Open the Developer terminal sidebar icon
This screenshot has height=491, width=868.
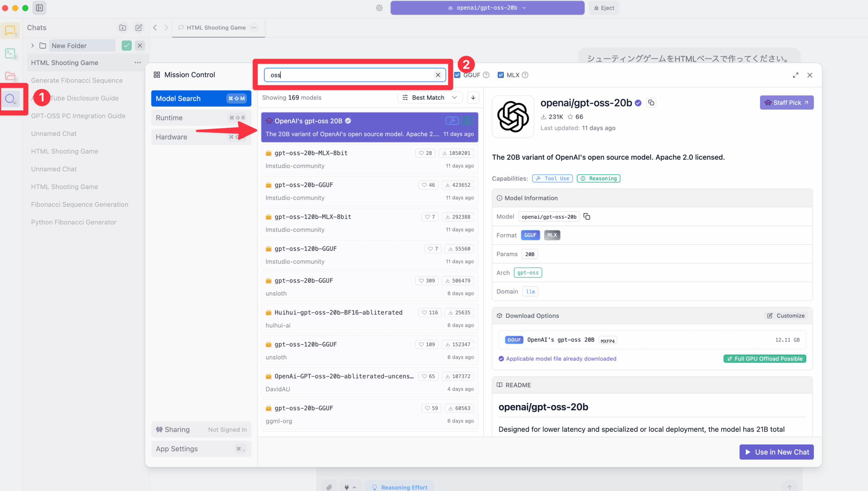coord(10,53)
